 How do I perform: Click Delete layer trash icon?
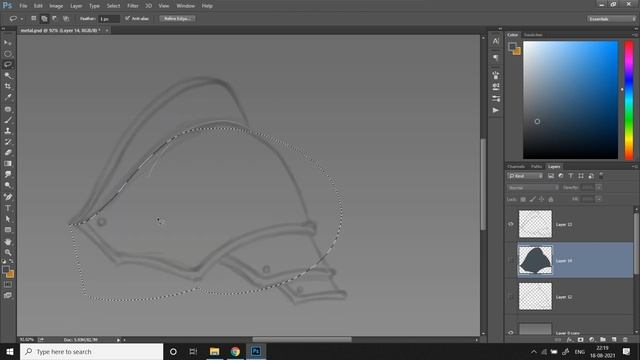click(625, 340)
